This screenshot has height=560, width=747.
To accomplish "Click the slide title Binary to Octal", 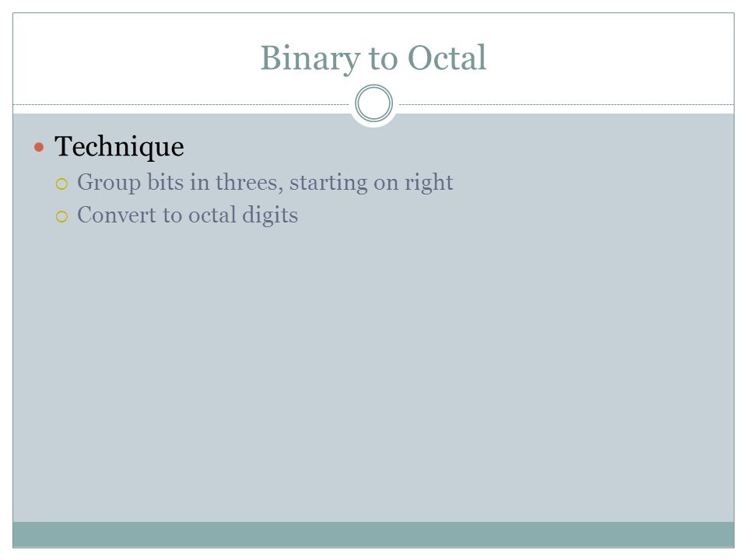I will point(373,58).
